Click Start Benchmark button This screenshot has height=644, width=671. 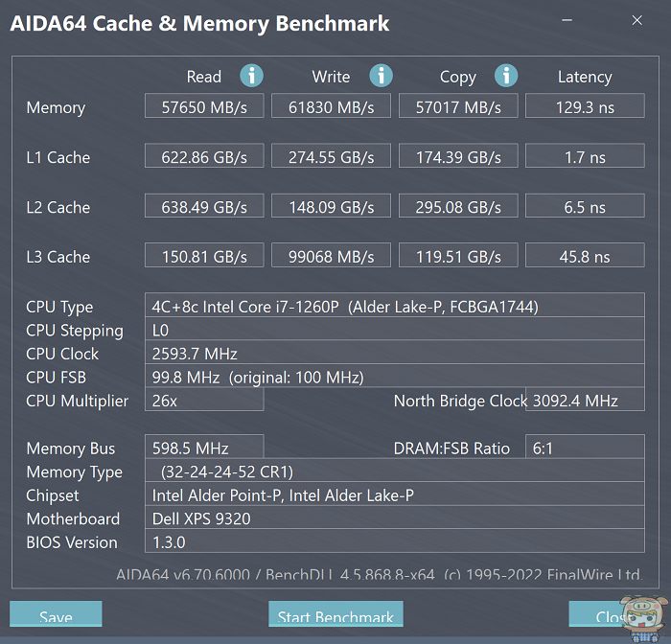click(x=335, y=616)
